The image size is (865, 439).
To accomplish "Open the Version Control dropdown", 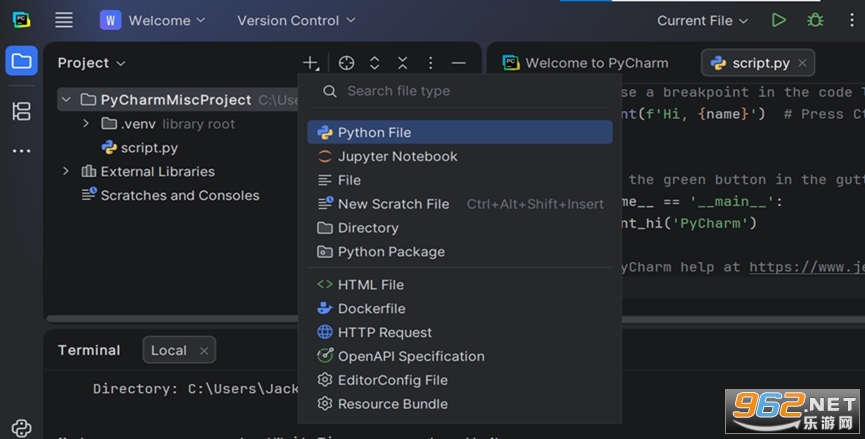I will (x=296, y=20).
